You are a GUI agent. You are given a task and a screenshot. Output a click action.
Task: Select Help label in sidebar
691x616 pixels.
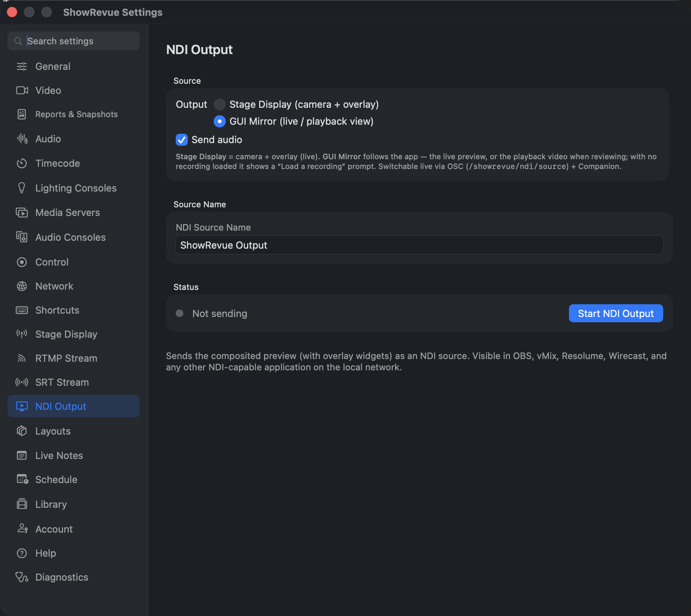(x=46, y=553)
